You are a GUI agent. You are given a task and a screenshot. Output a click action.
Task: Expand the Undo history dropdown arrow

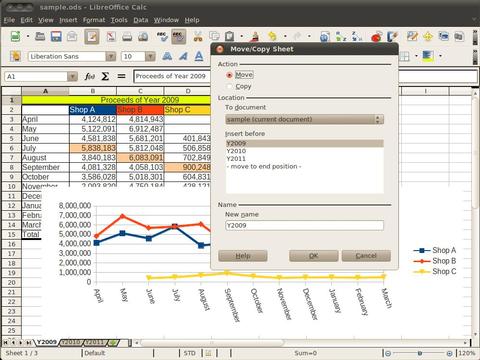tap(285, 36)
